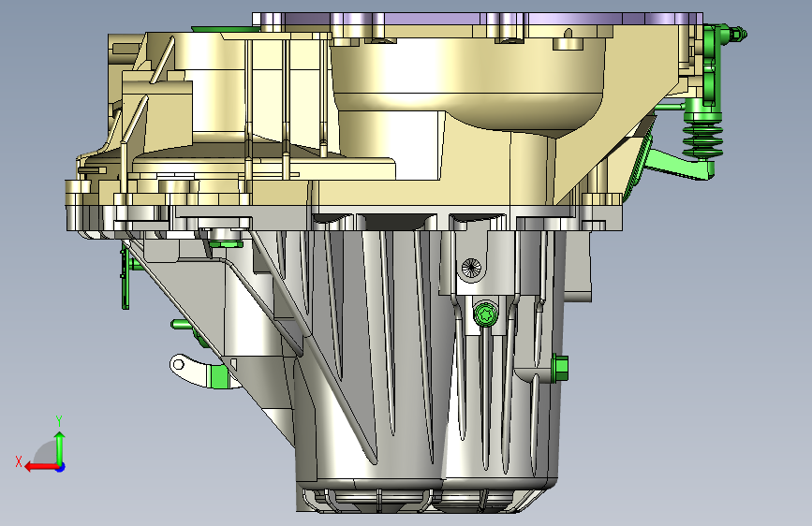Select the round plug with the radial pattern
Screen dimensions: 812x526
click(471, 269)
